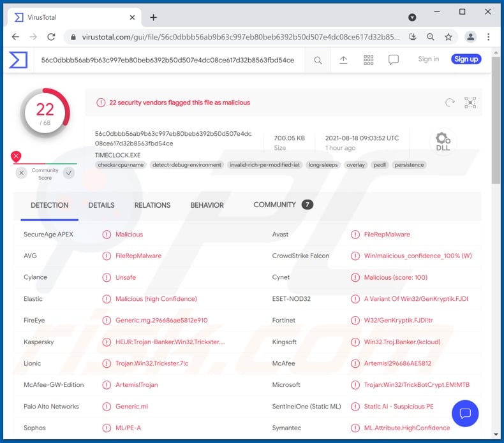This screenshot has width=504, height=443.
Task: Open a new browser tab with plus icon
Action: pos(153,17)
